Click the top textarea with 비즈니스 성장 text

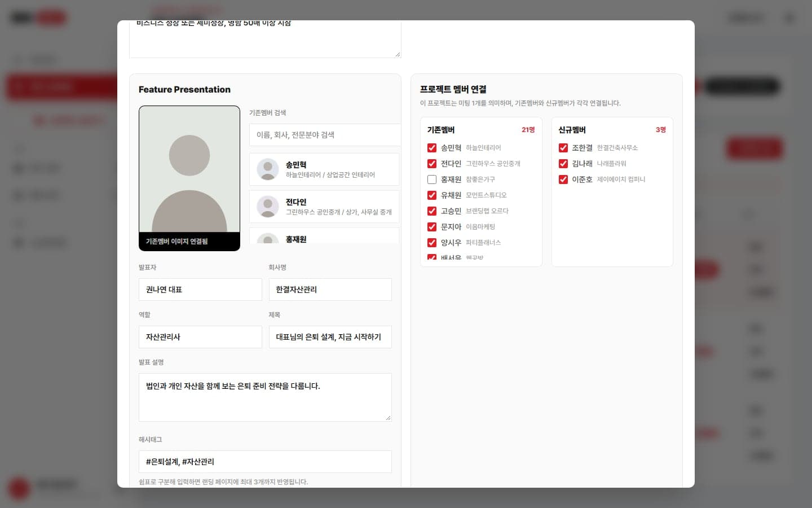pos(265,39)
